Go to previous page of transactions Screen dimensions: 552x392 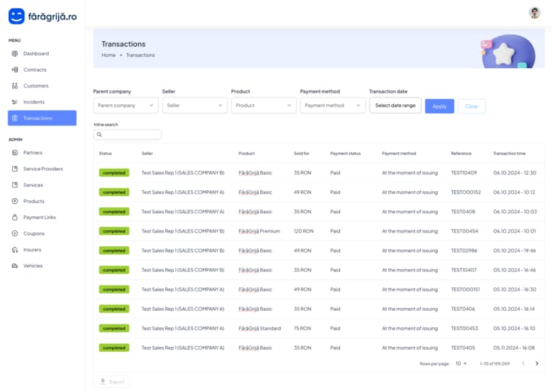click(523, 363)
